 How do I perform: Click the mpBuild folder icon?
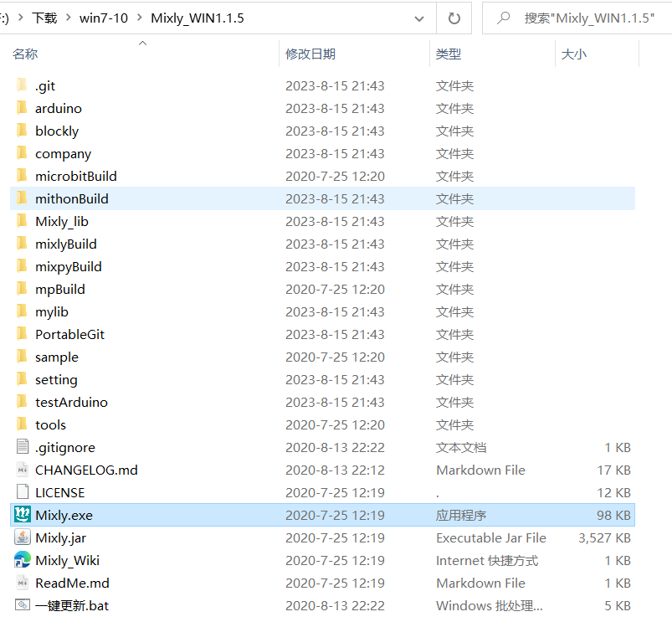(22, 289)
